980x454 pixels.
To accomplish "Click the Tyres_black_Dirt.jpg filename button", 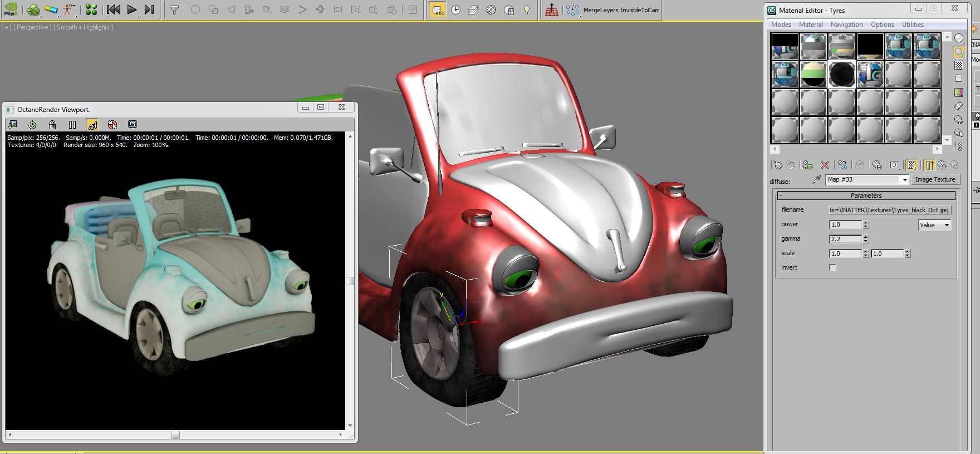I will (x=889, y=210).
